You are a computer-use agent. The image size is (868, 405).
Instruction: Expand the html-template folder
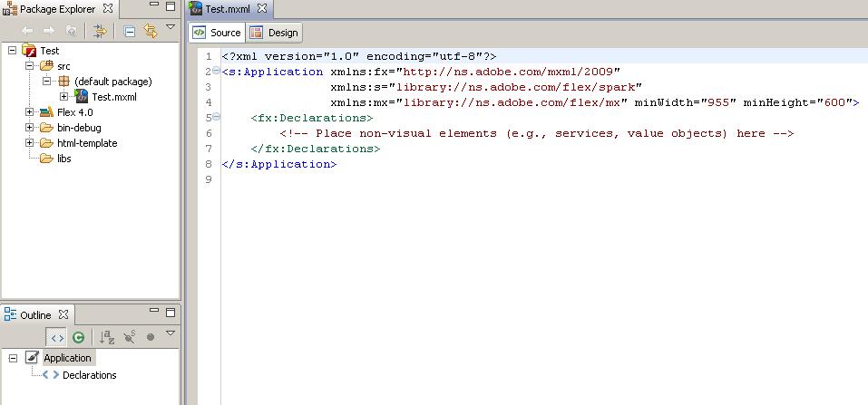[x=29, y=143]
